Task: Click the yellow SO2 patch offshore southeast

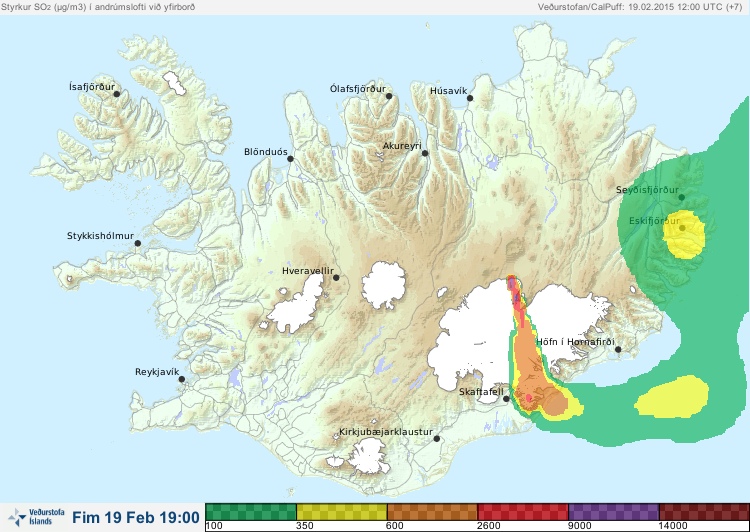Action: click(x=672, y=396)
